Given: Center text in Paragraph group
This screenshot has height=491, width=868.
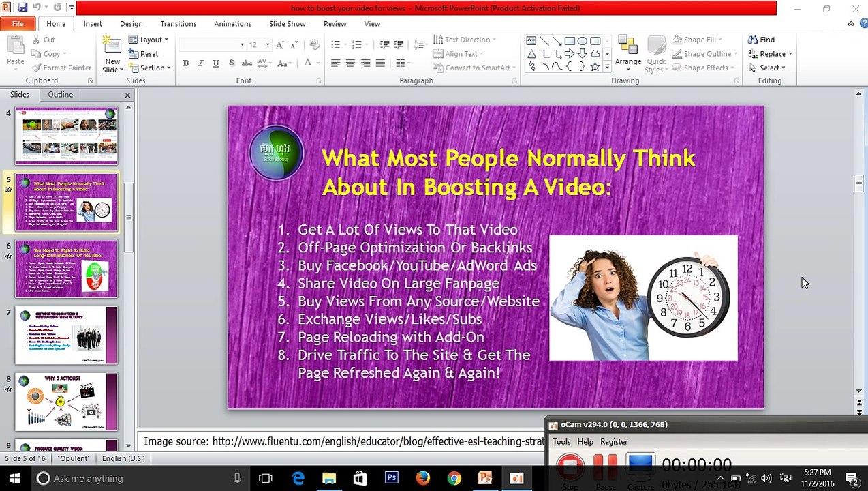Looking at the screenshot, I should [350, 63].
